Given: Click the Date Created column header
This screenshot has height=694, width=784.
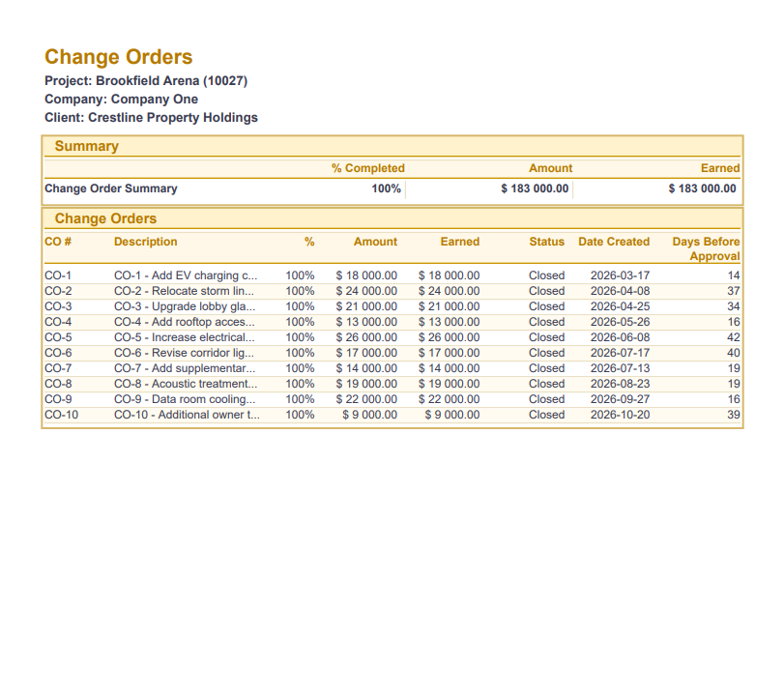Looking at the screenshot, I should click(614, 242).
